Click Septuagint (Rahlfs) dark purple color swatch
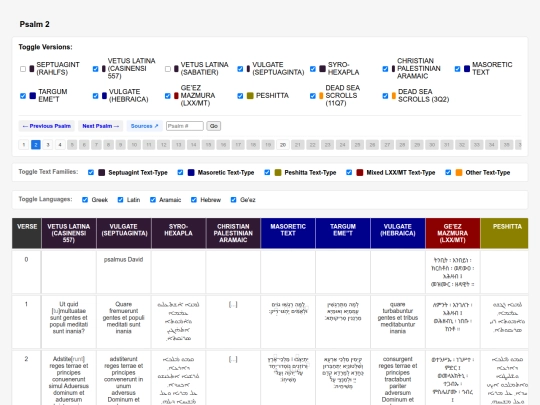 click(32, 69)
